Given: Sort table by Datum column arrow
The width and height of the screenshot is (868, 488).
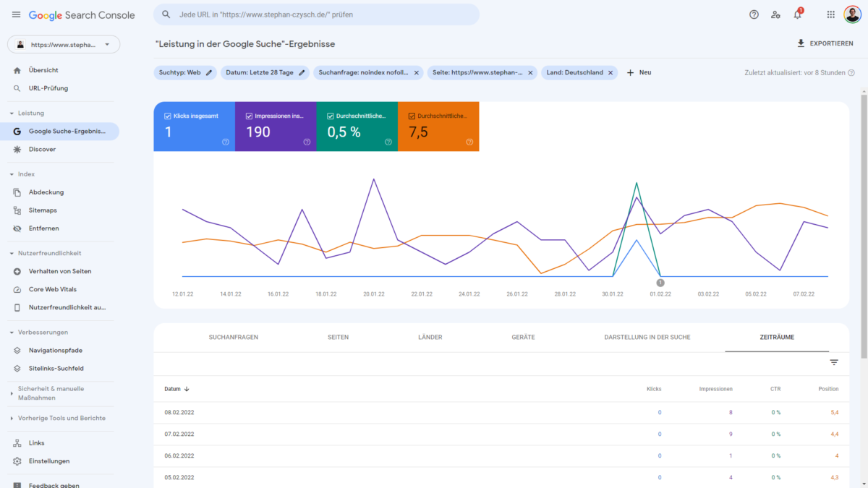Looking at the screenshot, I should coord(187,389).
